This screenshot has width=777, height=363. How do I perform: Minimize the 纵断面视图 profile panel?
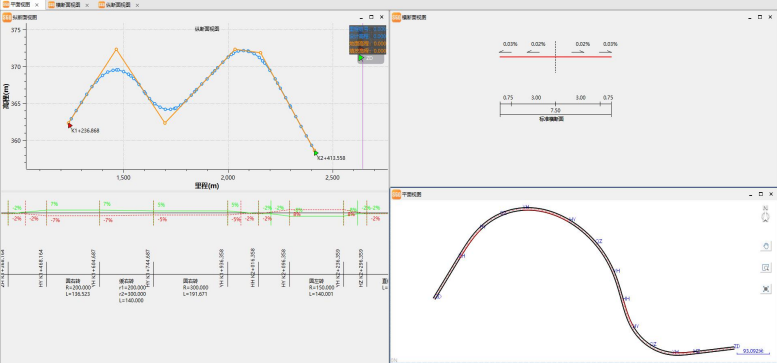[362, 17]
